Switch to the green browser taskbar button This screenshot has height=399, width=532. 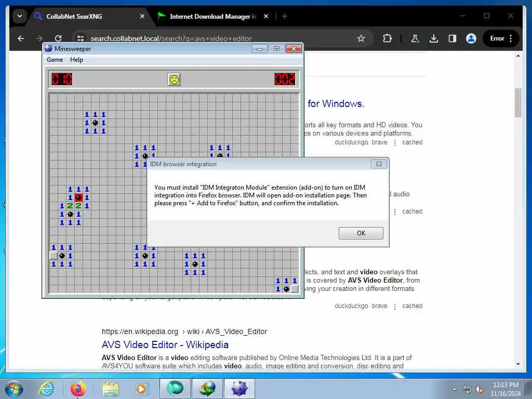pos(175,389)
